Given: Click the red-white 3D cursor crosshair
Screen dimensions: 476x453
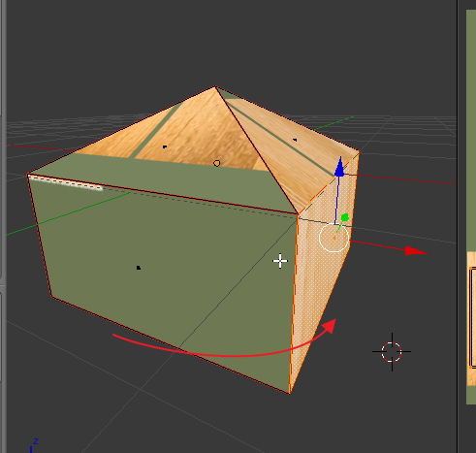Looking at the screenshot, I should [x=392, y=352].
